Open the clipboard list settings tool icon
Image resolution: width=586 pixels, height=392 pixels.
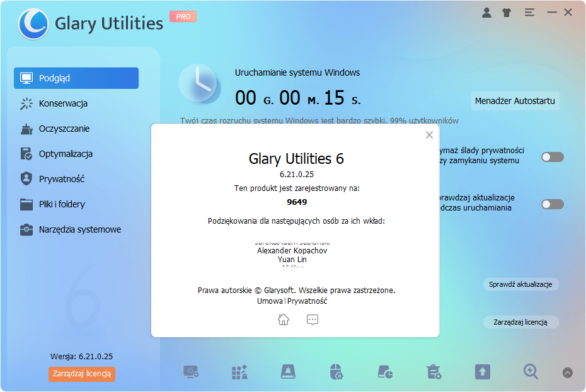tap(434, 372)
